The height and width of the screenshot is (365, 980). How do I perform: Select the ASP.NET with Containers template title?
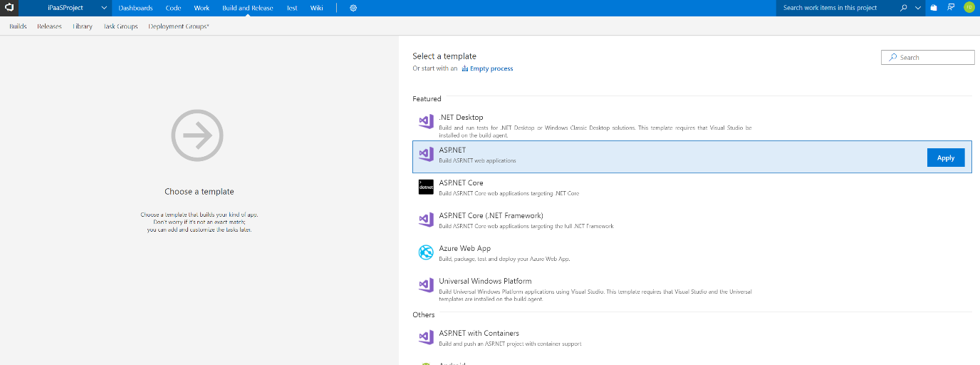point(479,333)
